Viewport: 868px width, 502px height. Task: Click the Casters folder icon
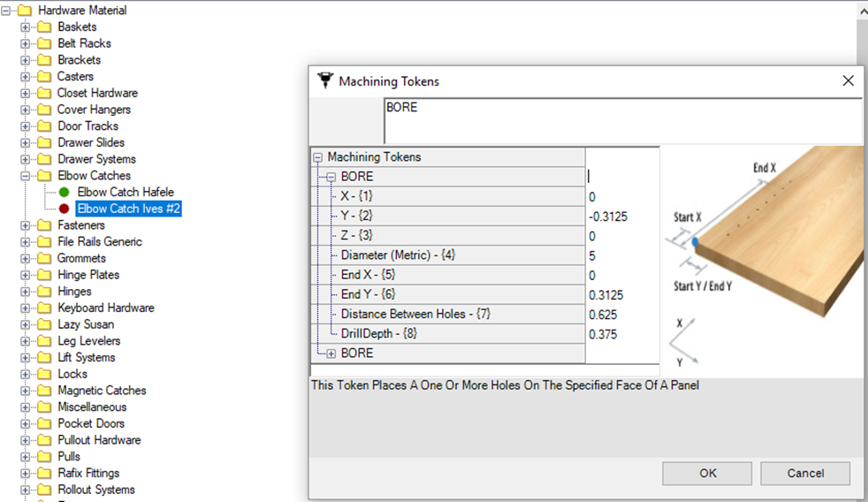pos(43,77)
